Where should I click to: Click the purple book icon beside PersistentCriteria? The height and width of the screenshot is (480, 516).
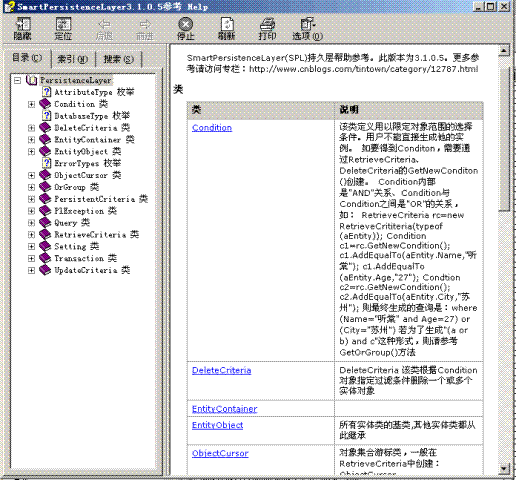[45, 199]
